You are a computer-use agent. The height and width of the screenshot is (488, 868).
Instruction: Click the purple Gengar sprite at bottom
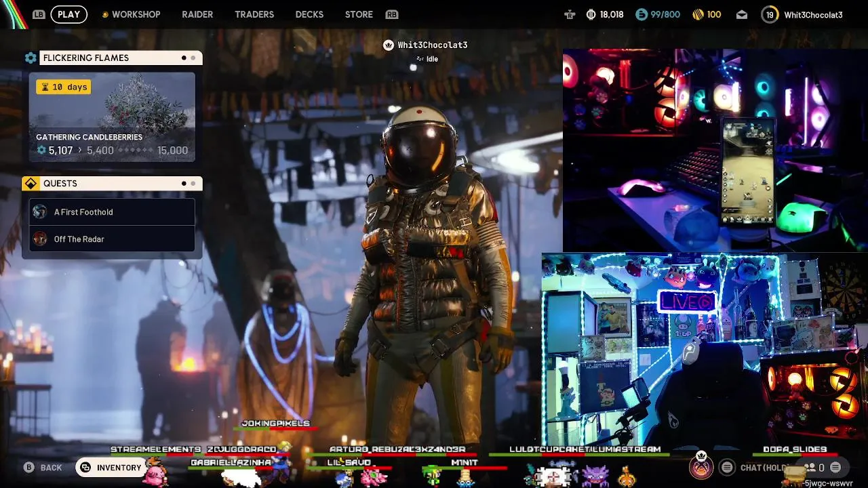point(597,476)
